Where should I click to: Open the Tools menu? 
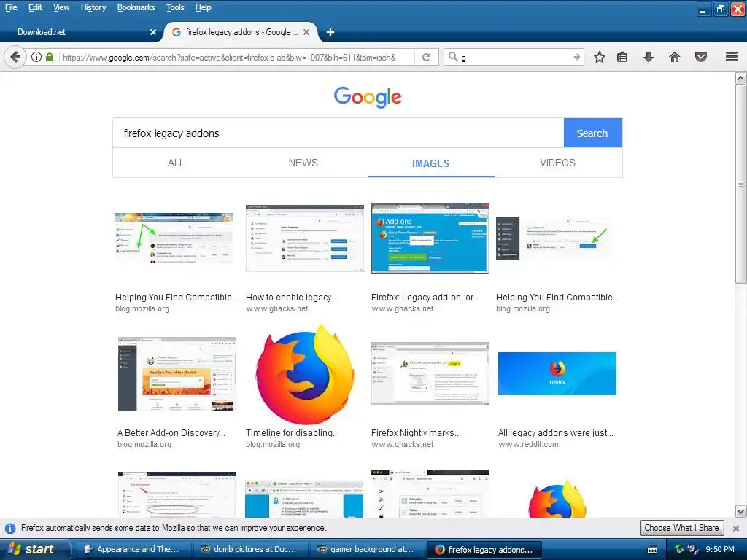tap(175, 7)
